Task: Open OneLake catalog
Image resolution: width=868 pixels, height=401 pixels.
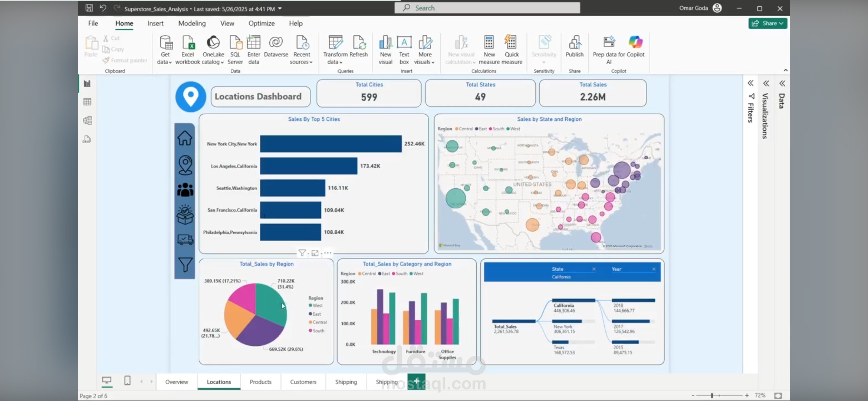Action: tap(213, 50)
